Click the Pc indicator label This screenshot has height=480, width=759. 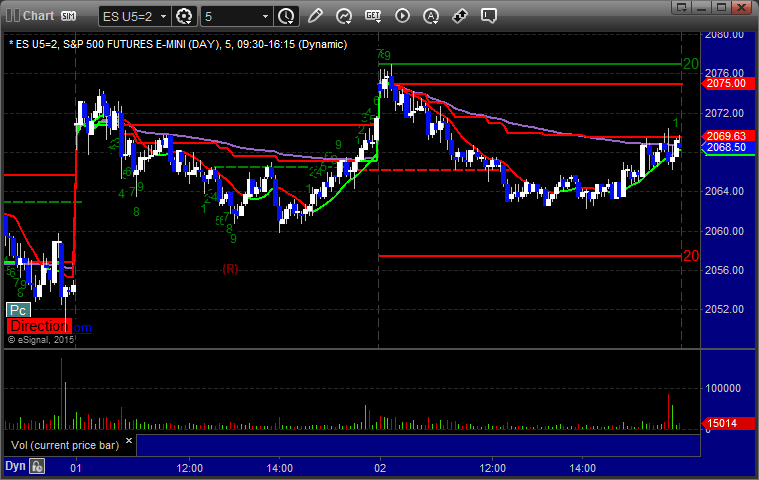[x=18, y=310]
